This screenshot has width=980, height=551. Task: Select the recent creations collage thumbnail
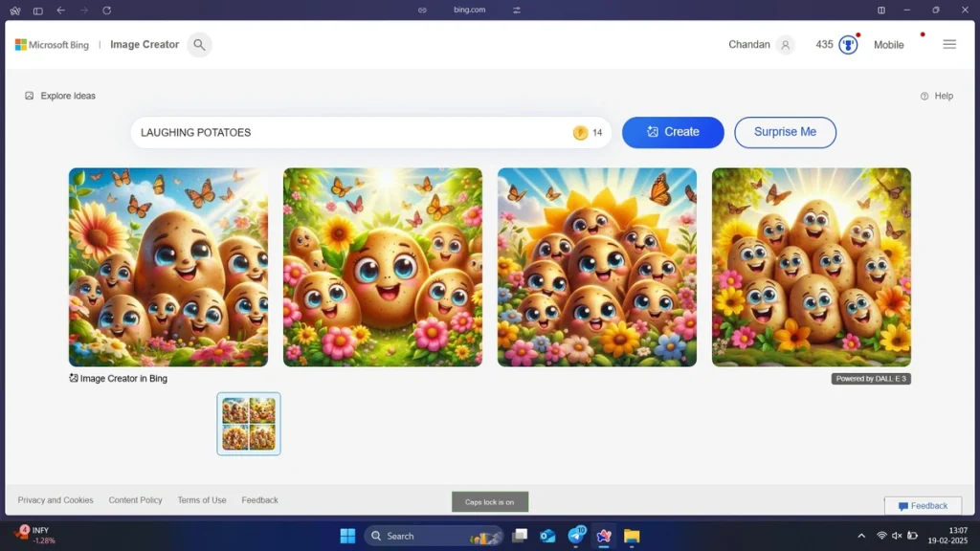tap(249, 424)
